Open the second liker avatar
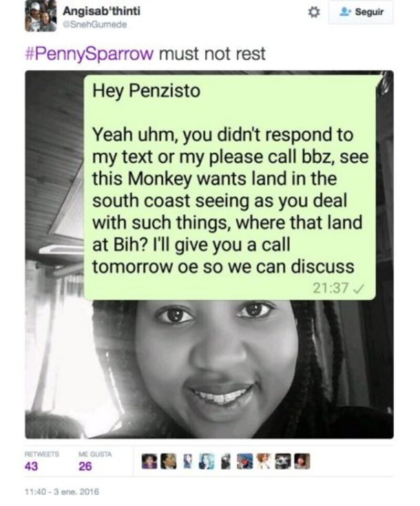The height and width of the screenshot is (506, 420). 168,461
